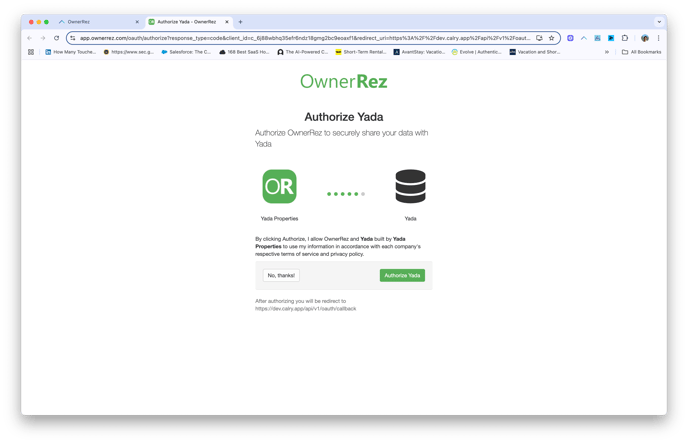Open the AvantStay: Vacatio... bookmark
Screen dimensions: 688x443
(x=419, y=52)
